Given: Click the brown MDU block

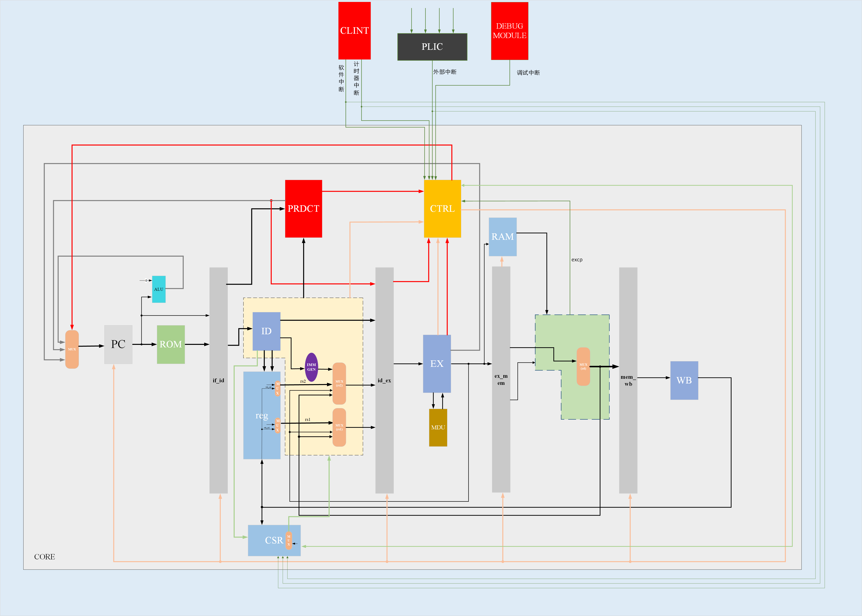Looking at the screenshot, I should point(438,427).
